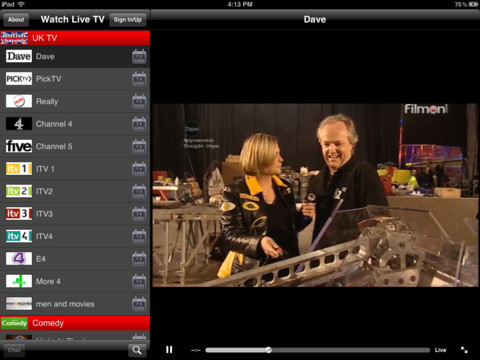The height and width of the screenshot is (360, 480).
Task: Click the PickTV channel logo
Action: tap(19, 79)
